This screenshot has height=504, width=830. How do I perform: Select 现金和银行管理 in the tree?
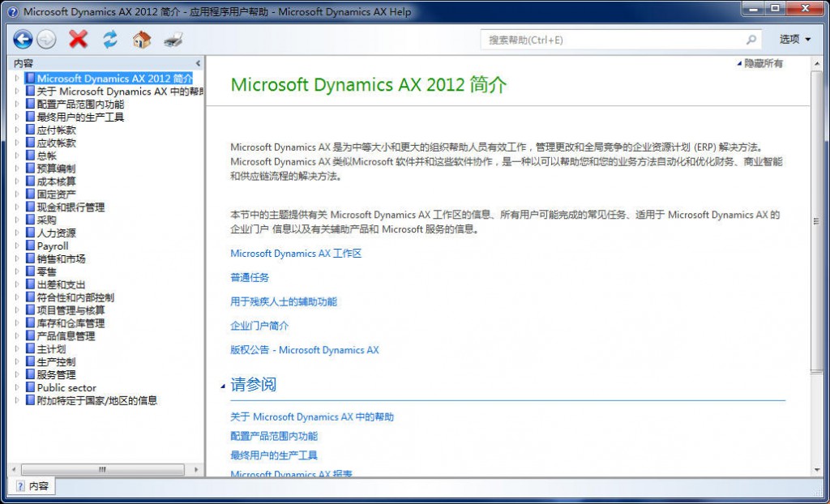[71, 207]
